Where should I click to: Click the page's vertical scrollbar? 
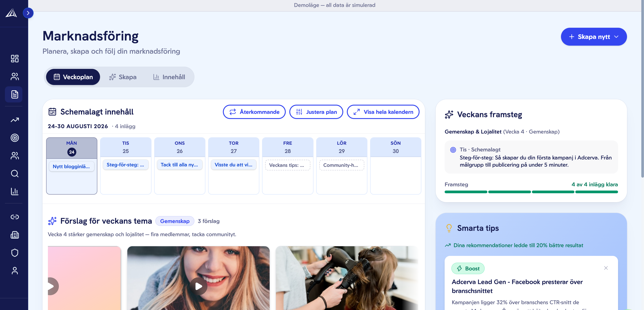tap(642, 89)
